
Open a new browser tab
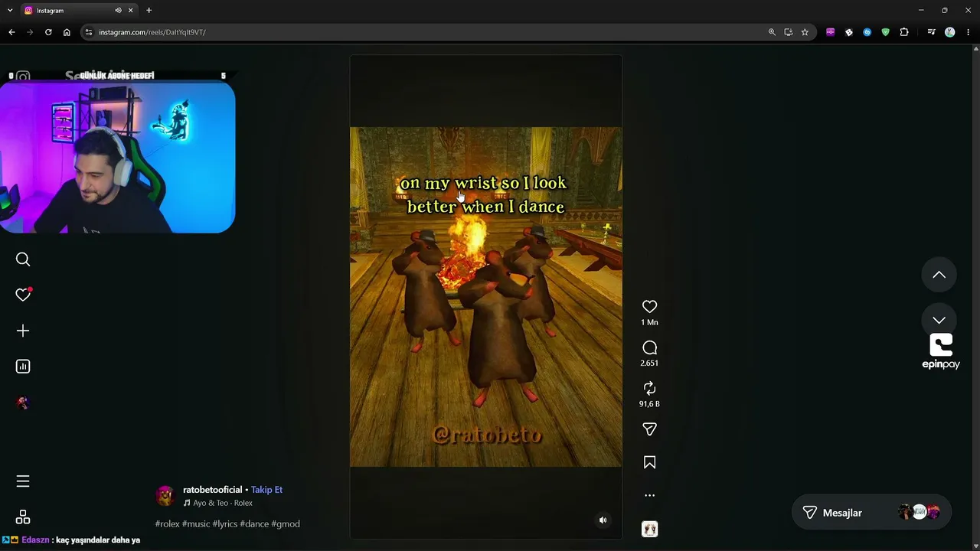click(x=149, y=11)
